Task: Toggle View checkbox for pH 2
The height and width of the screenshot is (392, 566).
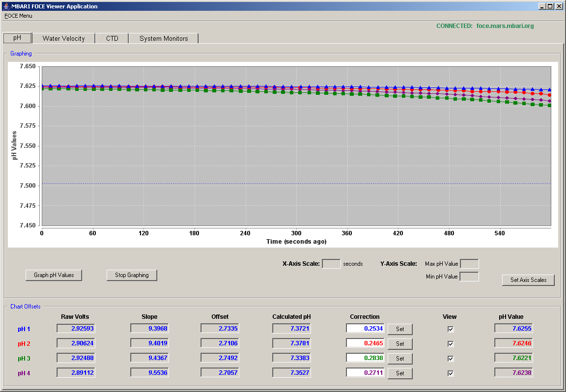Action: 450,344
